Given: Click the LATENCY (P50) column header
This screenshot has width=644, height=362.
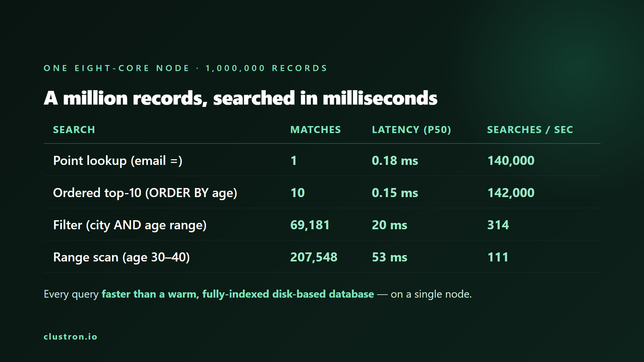Looking at the screenshot, I should tap(412, 130).
